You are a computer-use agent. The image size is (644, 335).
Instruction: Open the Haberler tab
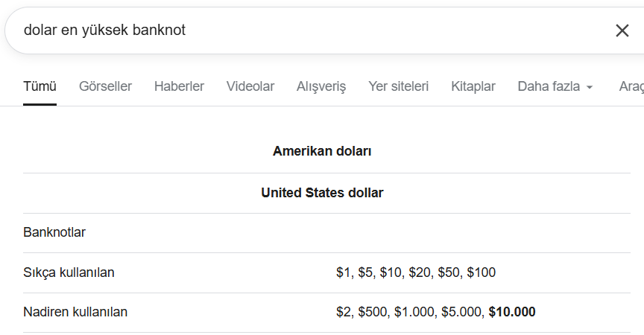click(x=179, y=86)
